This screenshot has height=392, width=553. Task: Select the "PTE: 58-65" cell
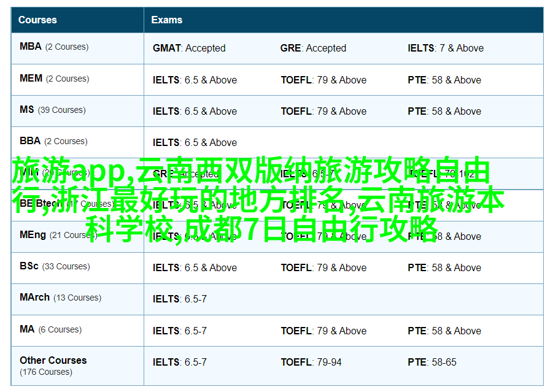(x=432, y=363)
